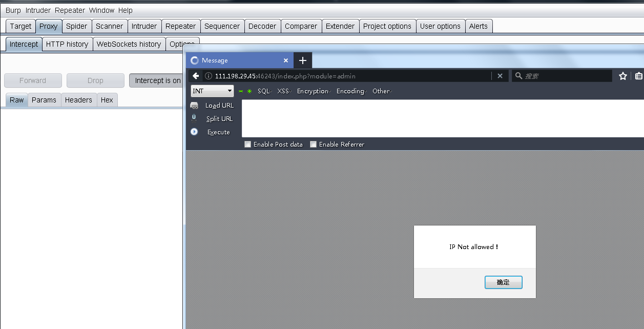This screenshot has width=644, height=329.
Task: Open the Intruder menu in menu bar
Action: pyautogui.click(x=38, y=10)
